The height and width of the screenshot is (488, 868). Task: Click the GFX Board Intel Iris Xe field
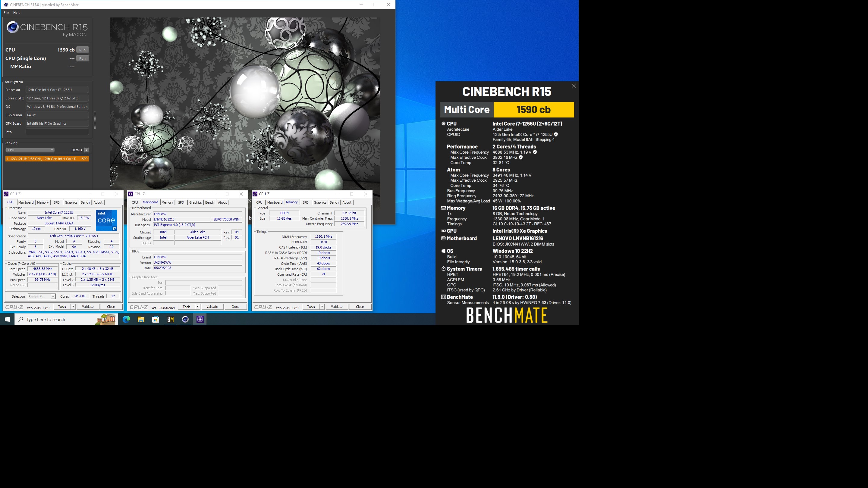[57, 124]
